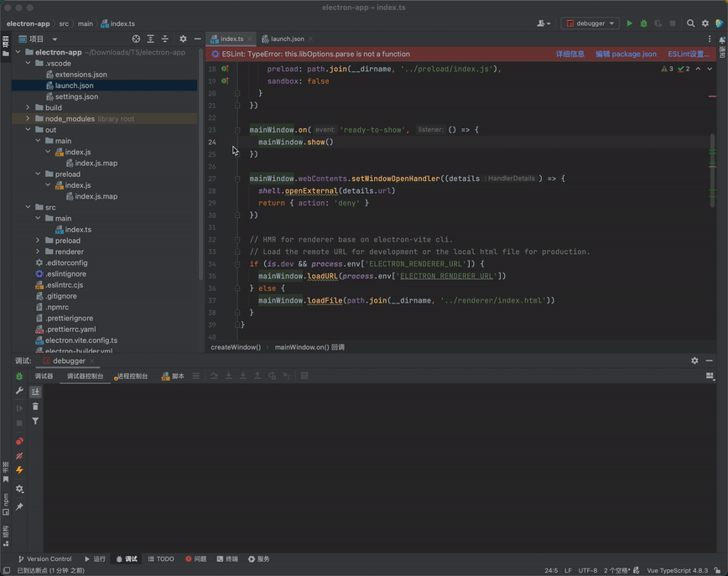Switch to 脚本 tab
This screenshot has height=576, width=728.
pyautogui.click(x=173, y=376)
